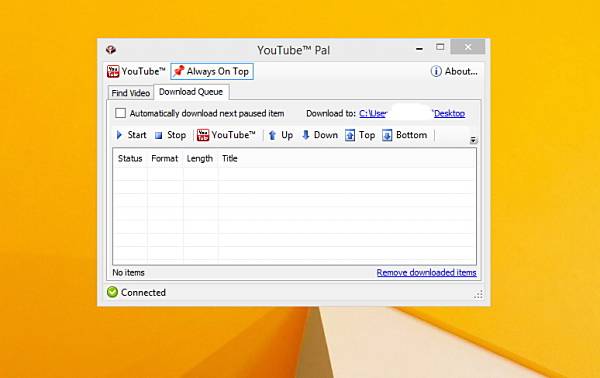Sort by the Length column header
The image size is (600, 378).
pos(200,158)
